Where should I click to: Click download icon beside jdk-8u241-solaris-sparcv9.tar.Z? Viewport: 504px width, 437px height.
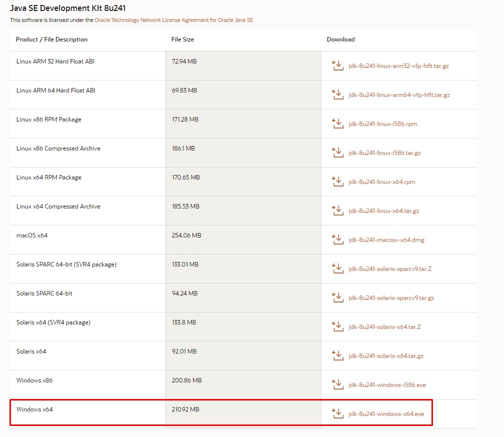(338, 268)
